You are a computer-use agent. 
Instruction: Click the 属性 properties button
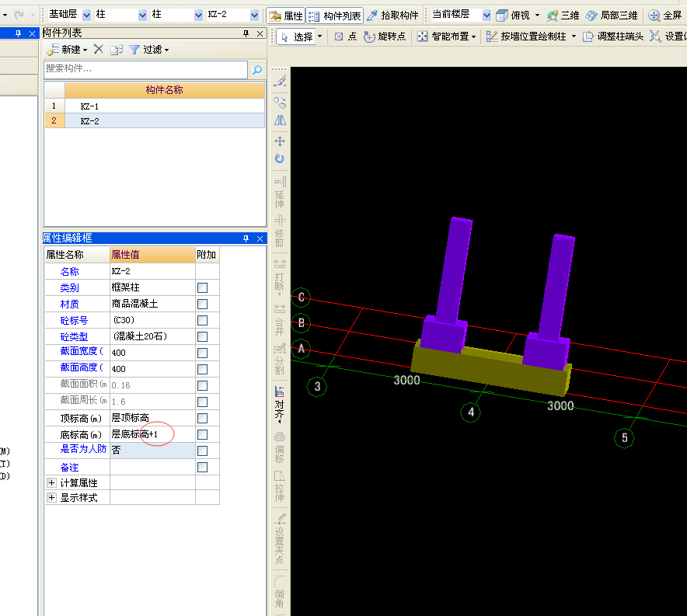coord(285,16)
